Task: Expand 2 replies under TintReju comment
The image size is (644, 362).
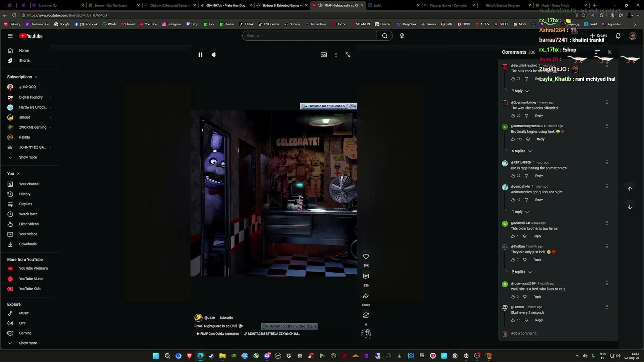Action: tap(522, 272)
